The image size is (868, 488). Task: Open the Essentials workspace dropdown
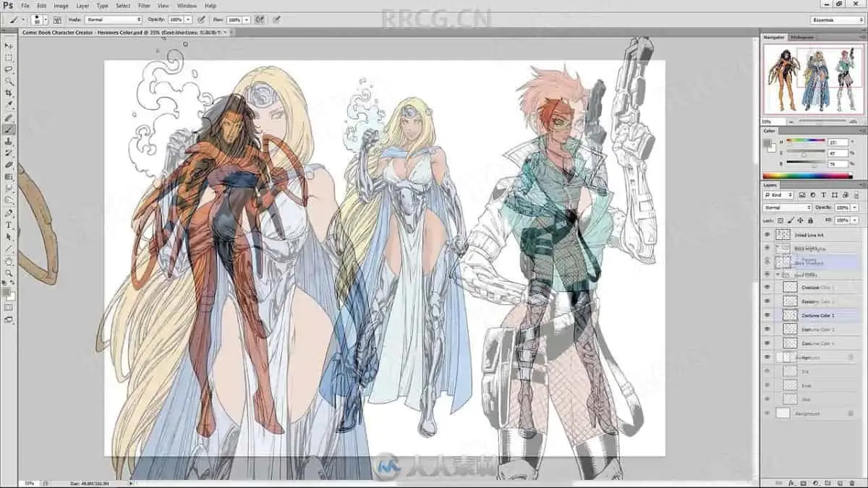tap(837, 20)
